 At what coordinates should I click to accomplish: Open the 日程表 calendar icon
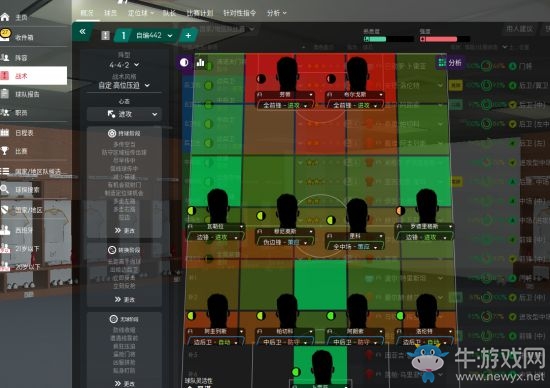tap(5, 132)
